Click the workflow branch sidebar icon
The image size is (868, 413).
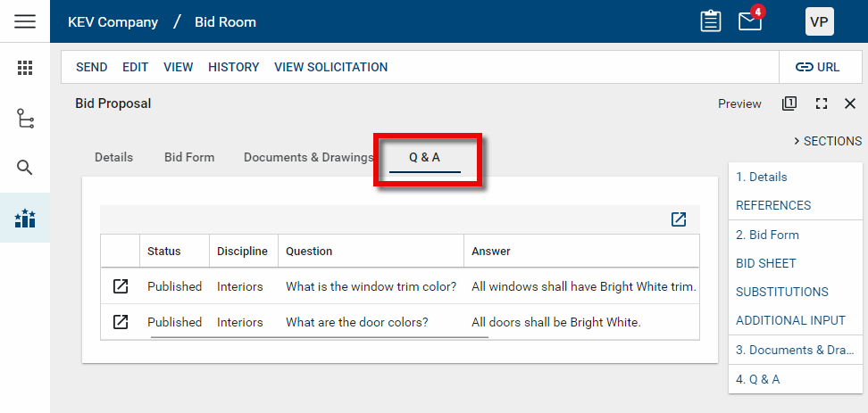click(x=25, y=118)
